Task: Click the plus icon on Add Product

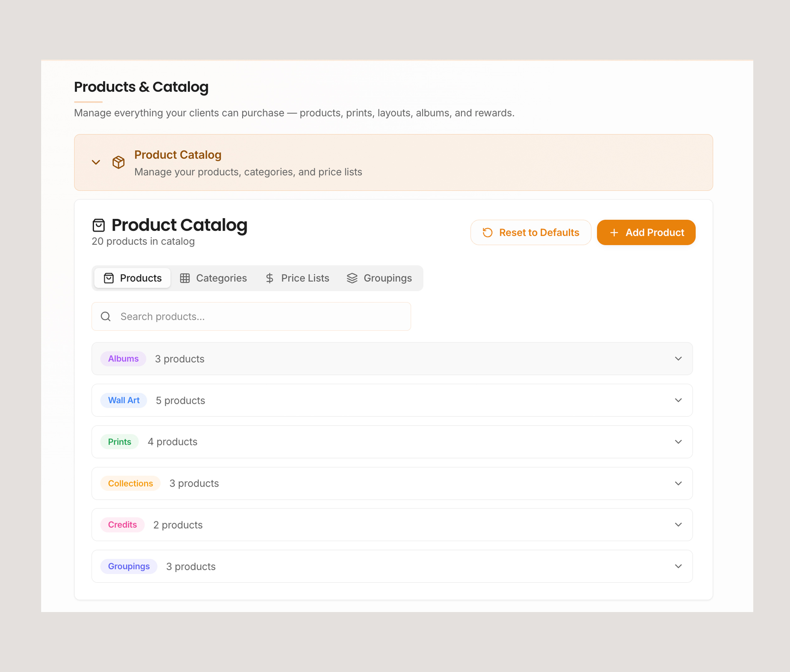Action: 614,232
